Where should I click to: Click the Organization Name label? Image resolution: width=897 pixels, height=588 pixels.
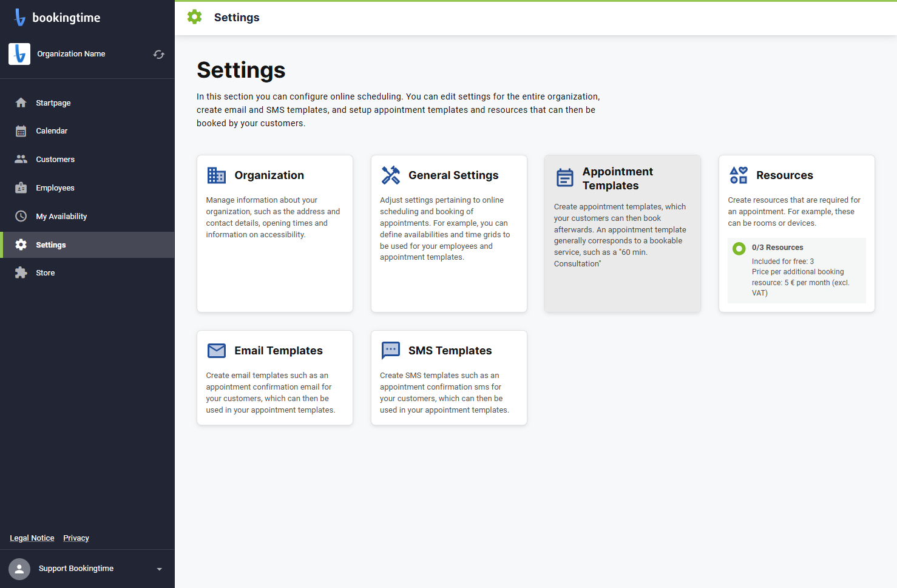click(71, 54)
